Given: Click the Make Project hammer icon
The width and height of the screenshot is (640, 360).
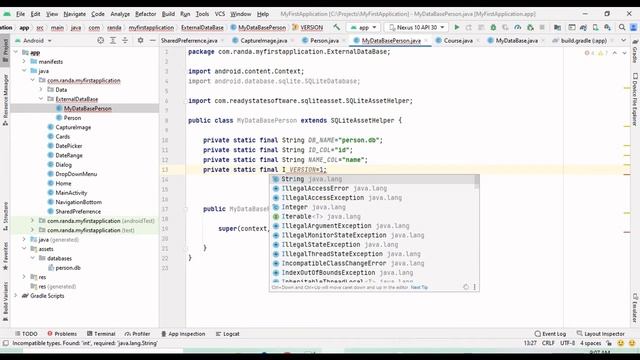Looking at the screenshot, I should click(x=336, y=27).
